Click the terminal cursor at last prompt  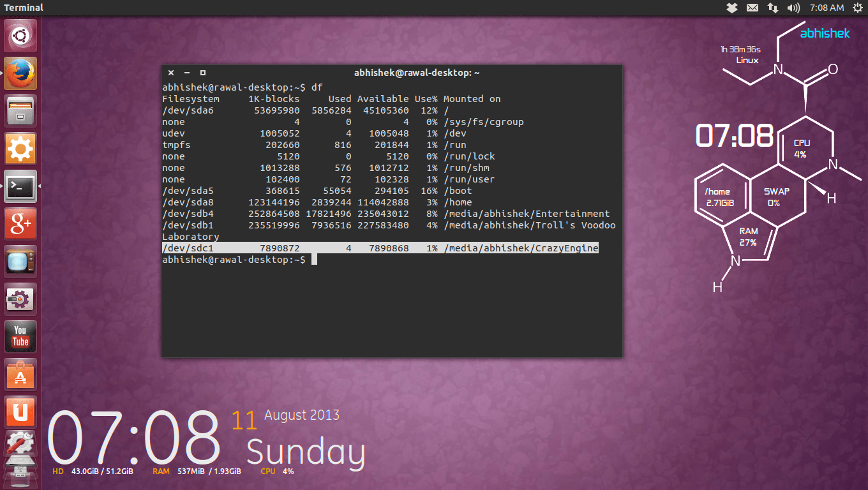tap(314, 260)
